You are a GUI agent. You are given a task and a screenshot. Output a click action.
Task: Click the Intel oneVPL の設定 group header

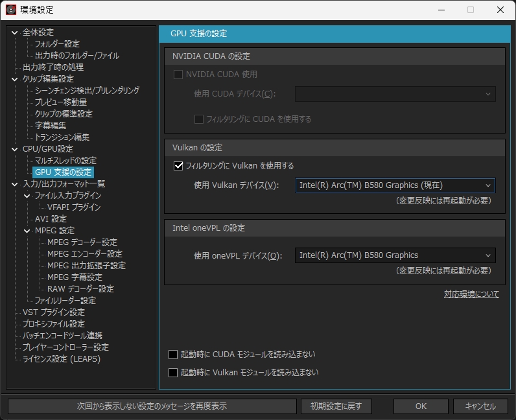coord(334,228)
